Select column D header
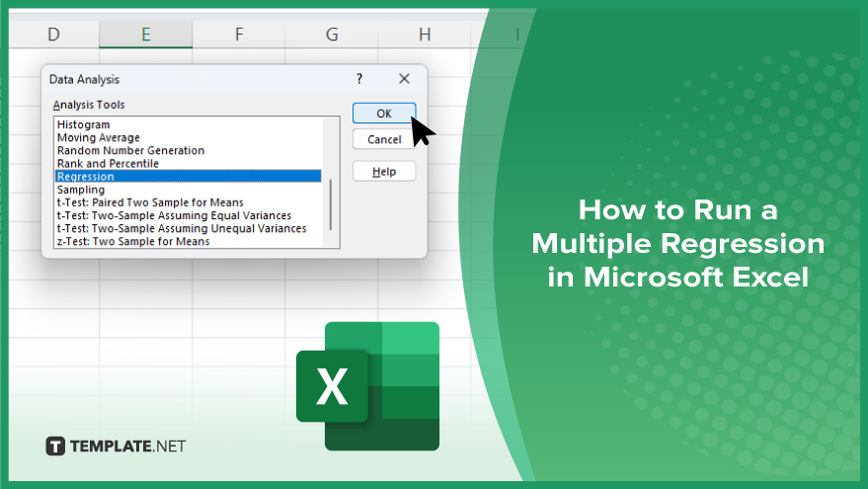The width and height of the screenshot is (868, 489). (53, 35)
